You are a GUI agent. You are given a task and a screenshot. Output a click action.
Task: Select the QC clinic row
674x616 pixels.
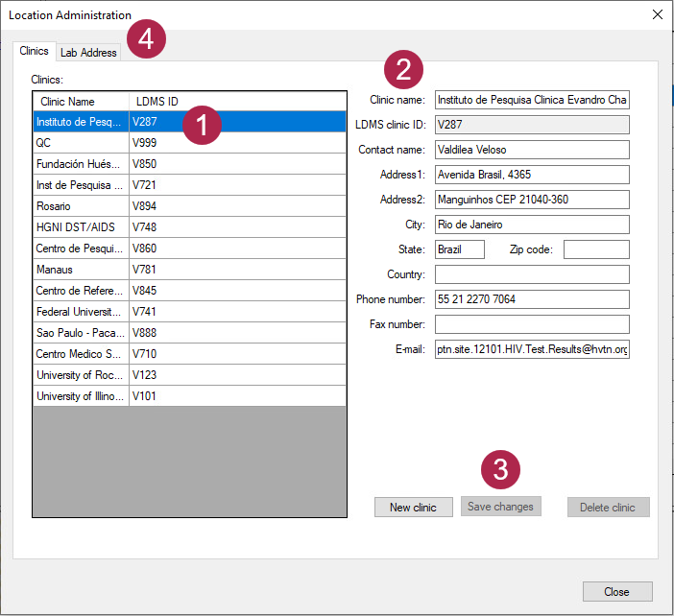coord(81,143)
